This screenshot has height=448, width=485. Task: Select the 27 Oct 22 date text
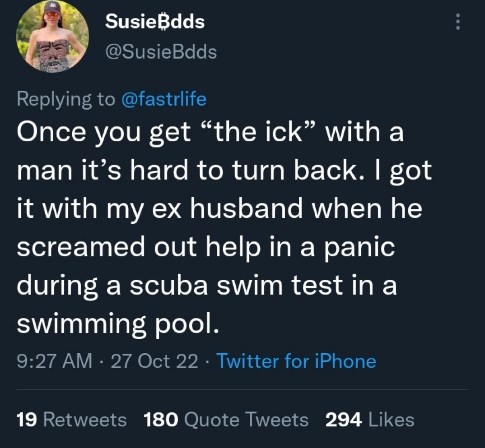pos(154,361)
